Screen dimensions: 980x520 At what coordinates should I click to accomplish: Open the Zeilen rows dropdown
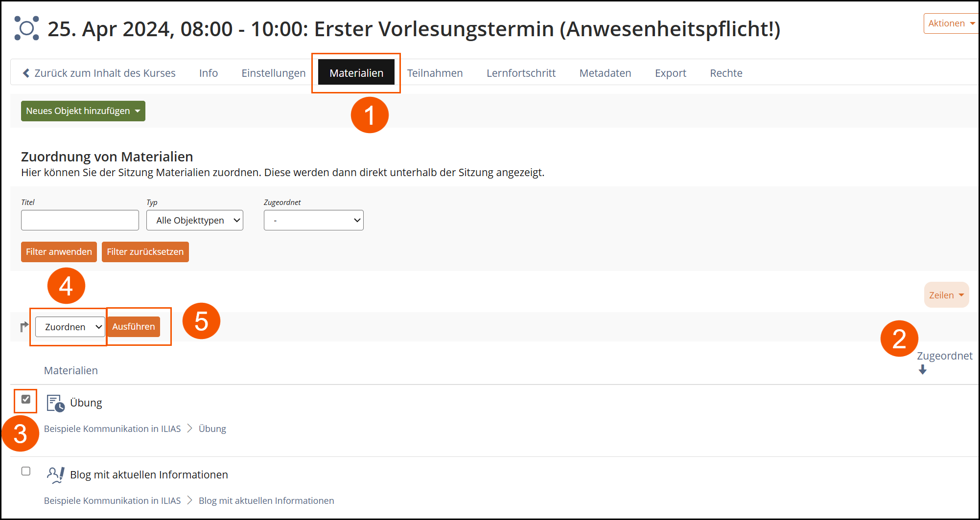946,295
